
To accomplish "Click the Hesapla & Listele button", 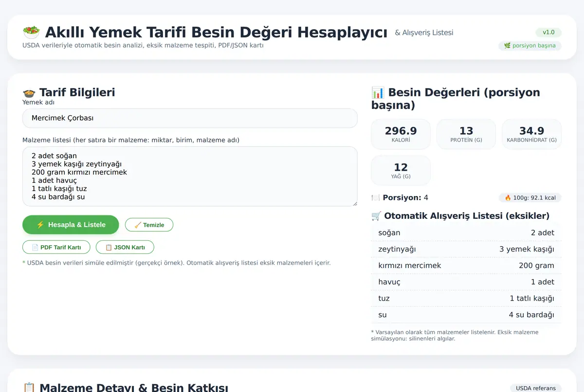I will tap(71, 225).
